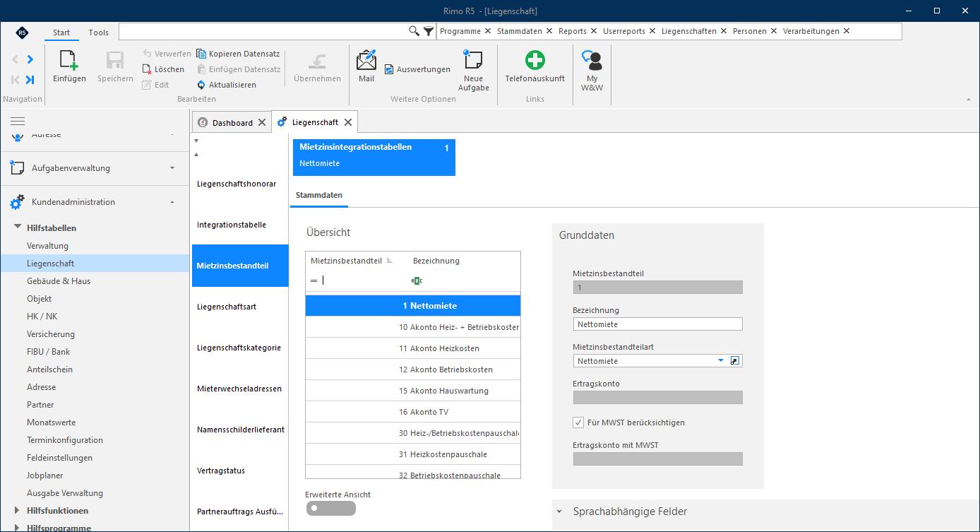Open link button beside Mietzinsbestandteilart dropdown
The image size is (980, 532).
pyautogui.click(x=735, y=361)
